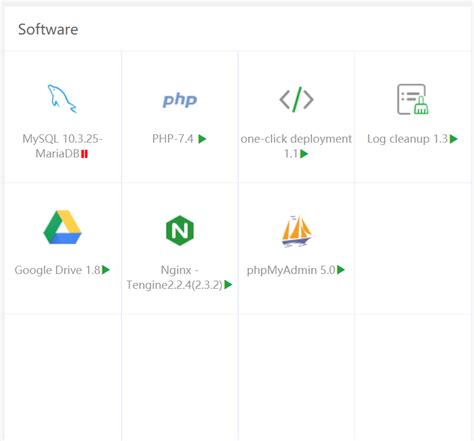
Task: Open the MySQL dolphin icon
Action: tap(62, 99)
